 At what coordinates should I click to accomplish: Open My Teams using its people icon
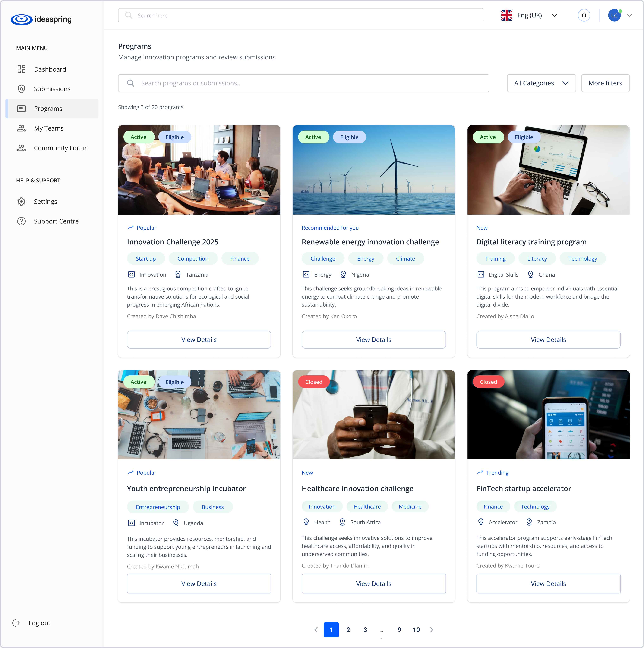click(22, 128)
